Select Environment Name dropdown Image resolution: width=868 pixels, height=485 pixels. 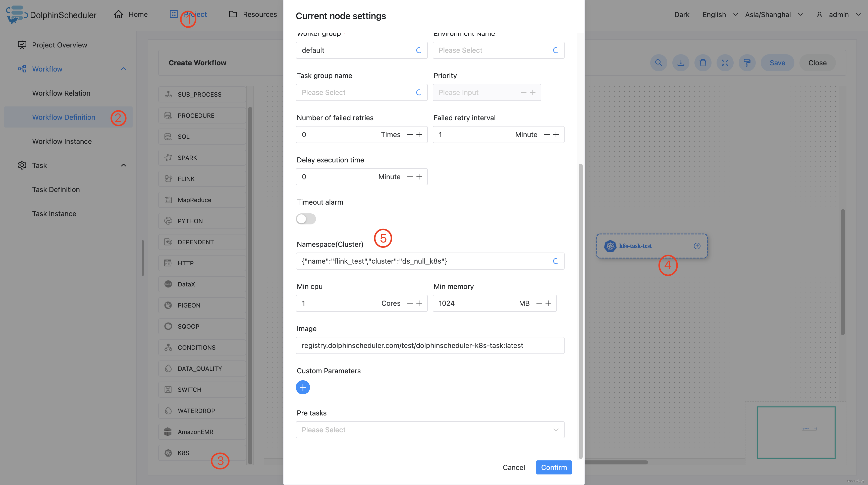pyautogui.click(x=498, y=50)
